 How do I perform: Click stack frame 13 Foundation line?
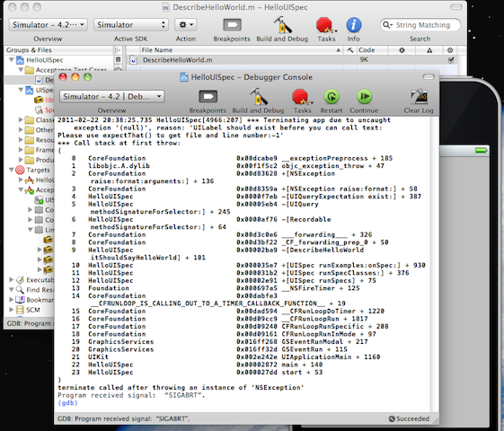click(216, 288)
